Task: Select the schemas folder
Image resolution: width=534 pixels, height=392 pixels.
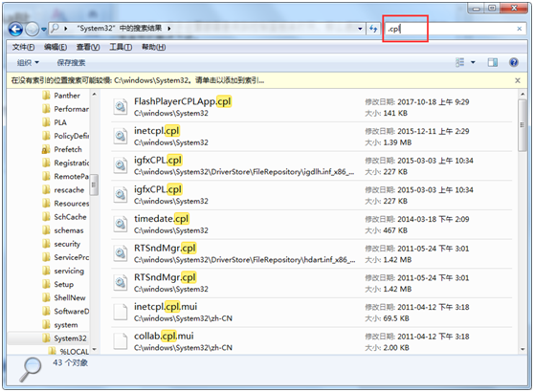Action: (x=69, y=230)
